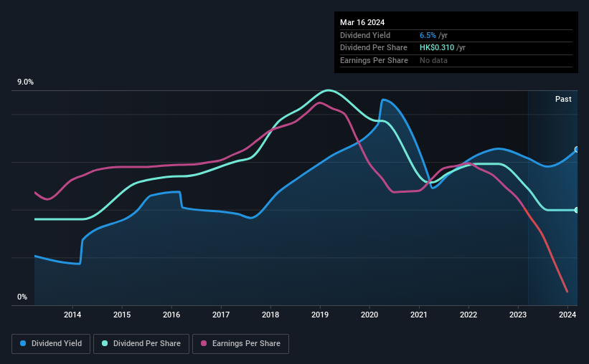Click the Past region label

click(563, 99)
